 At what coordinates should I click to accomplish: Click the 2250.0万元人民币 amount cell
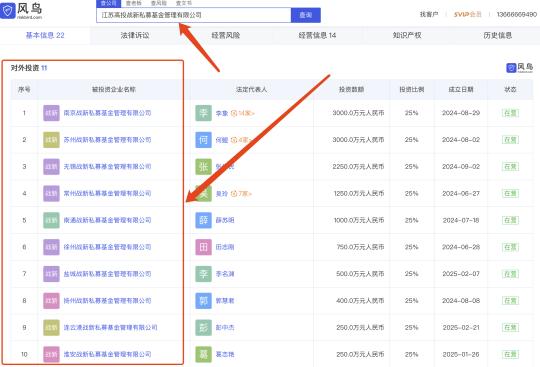click(x=358, y=167)
